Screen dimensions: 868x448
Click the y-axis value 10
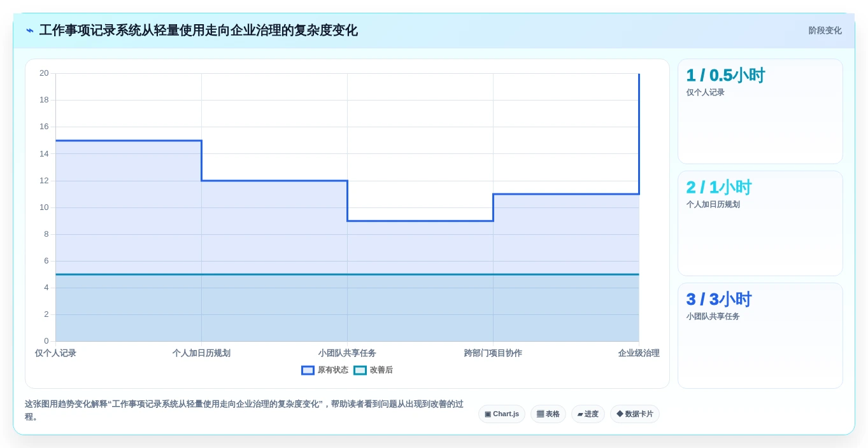point(44,207)
